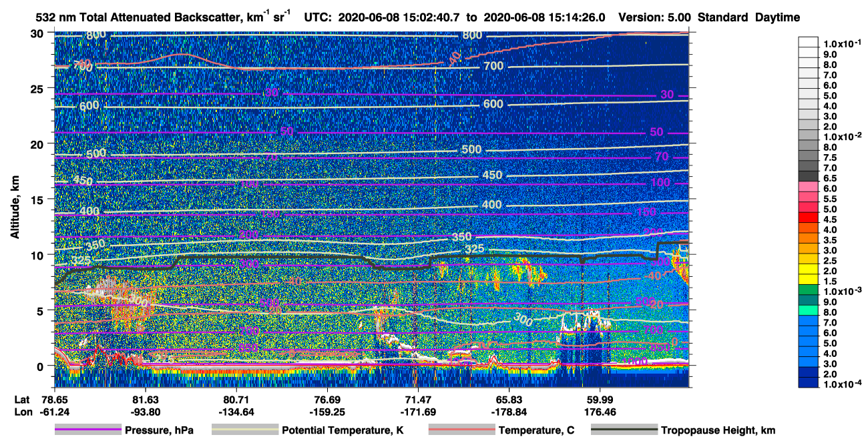Click the 'Lon' row label
This screenshot has height=445, width=868.
pos(22,412)
